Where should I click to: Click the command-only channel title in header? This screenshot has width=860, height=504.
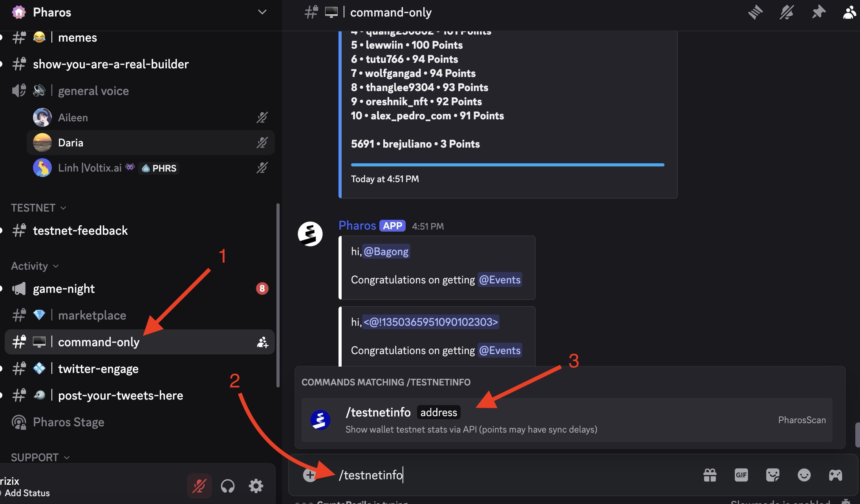tap(391, 12)
